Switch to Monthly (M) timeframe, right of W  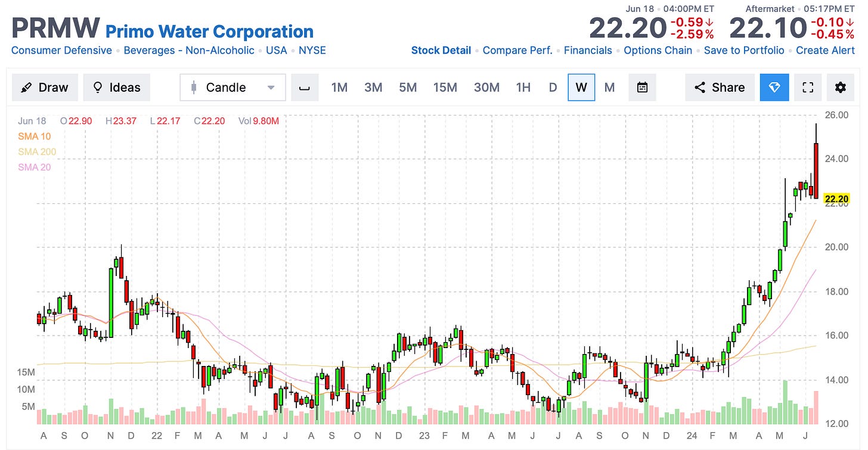(x=609, y=88)
